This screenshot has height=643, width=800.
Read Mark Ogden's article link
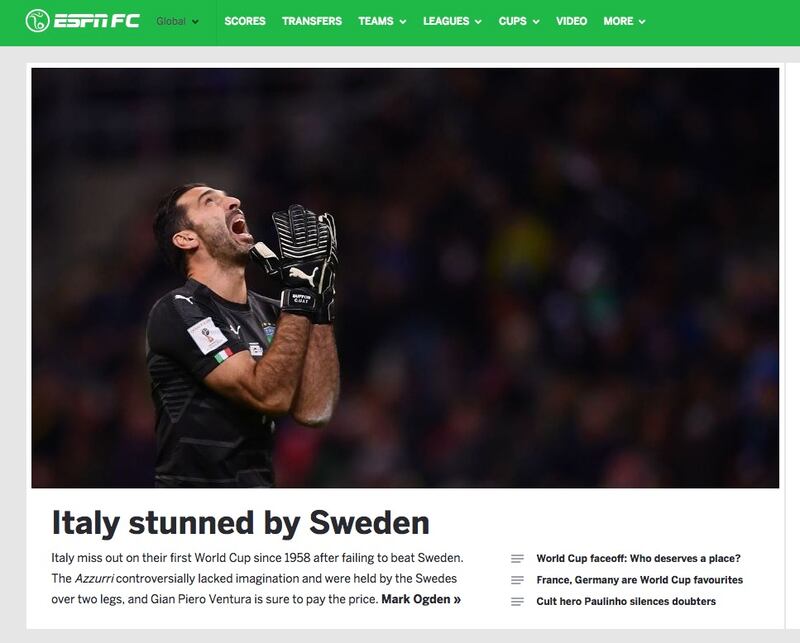[421, 599]
